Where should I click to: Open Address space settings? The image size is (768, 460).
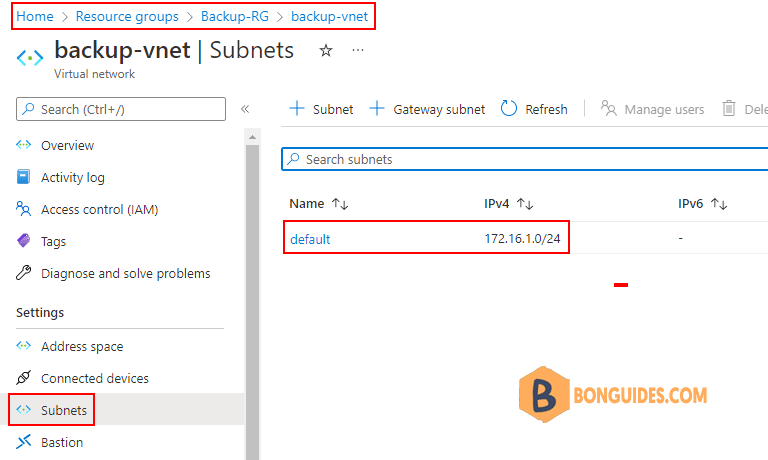82,346
